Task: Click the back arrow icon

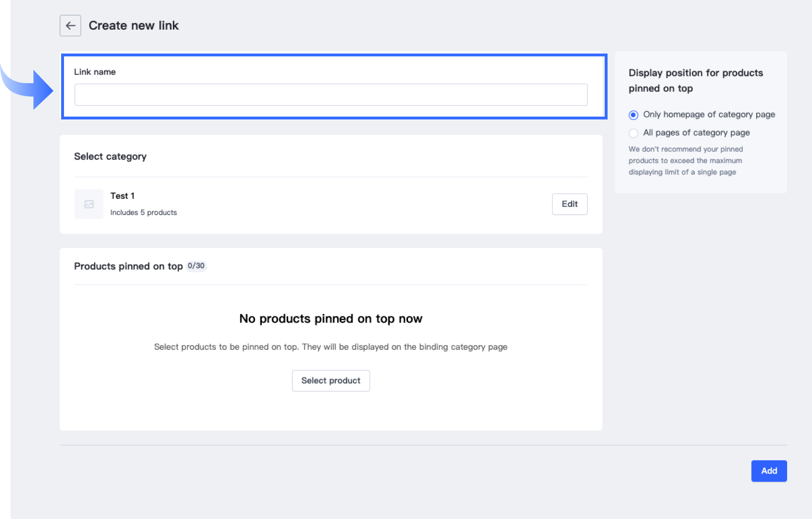Action: pos(70,26)
